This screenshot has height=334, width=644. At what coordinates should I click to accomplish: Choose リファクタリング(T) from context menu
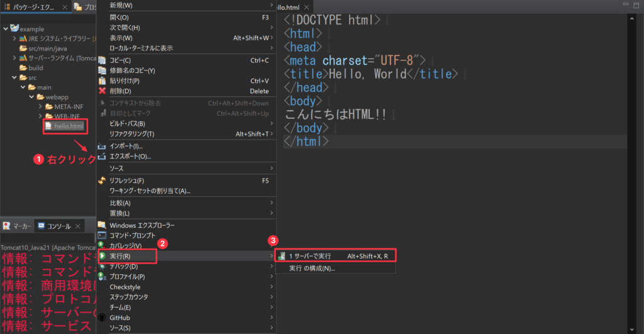[x=131, y=134]
